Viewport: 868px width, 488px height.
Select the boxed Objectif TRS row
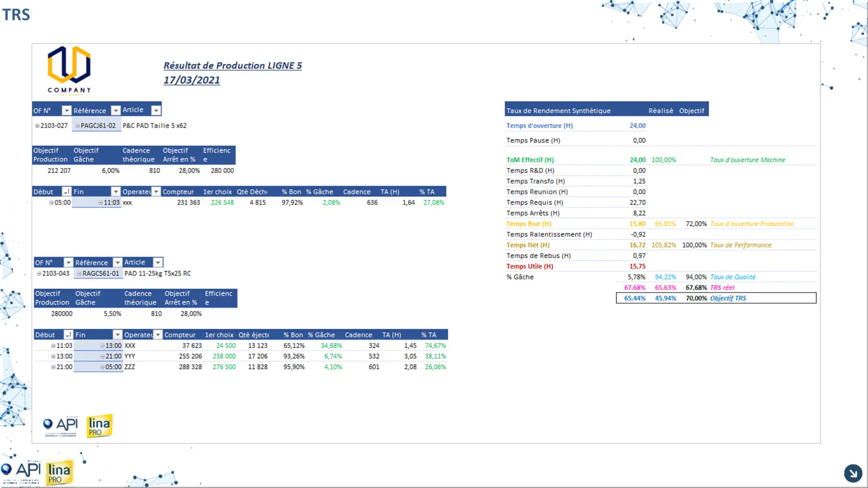(716, 298)
